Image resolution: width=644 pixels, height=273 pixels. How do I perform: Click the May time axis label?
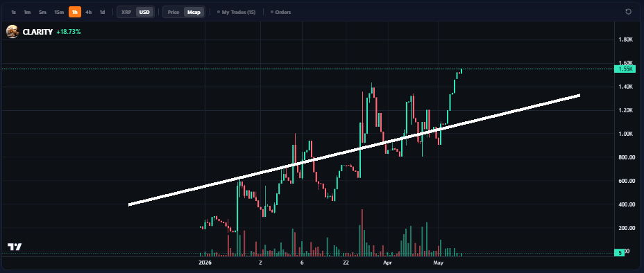click(x=438, y=263)
